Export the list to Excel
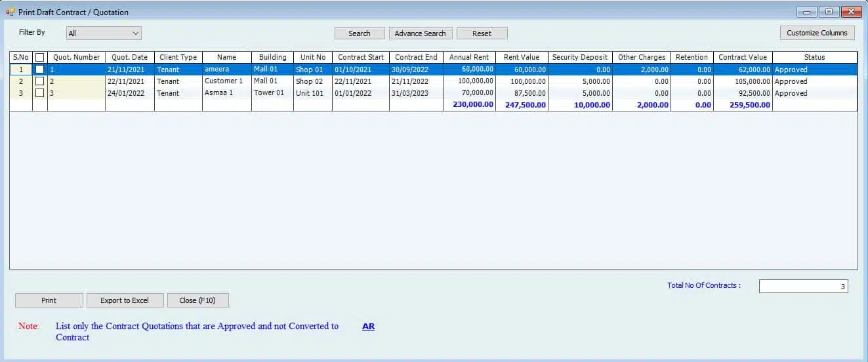Viewport: 868px width, 362px height. click(x=125, y=300)
